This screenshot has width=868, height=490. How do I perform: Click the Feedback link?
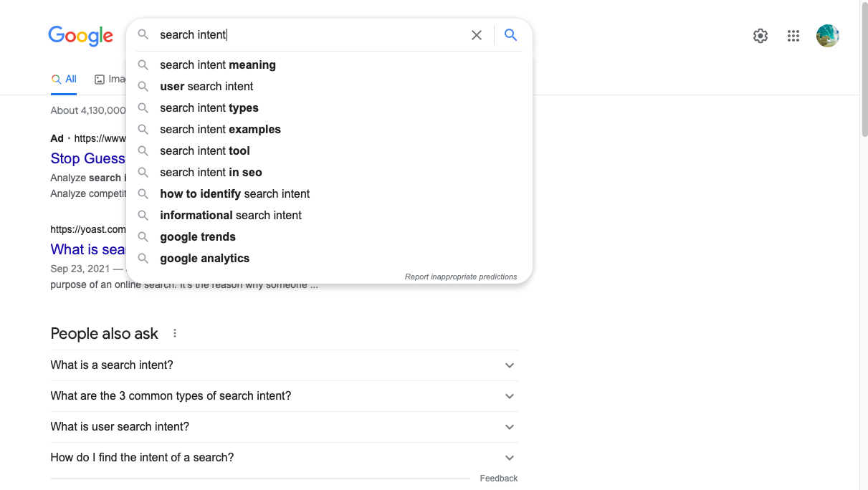(x=498, y=478)
